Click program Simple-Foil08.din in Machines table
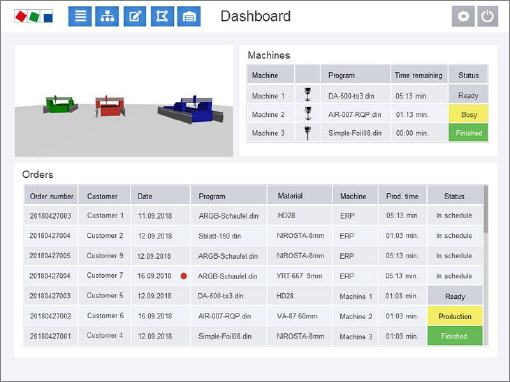 click(355, 133)
